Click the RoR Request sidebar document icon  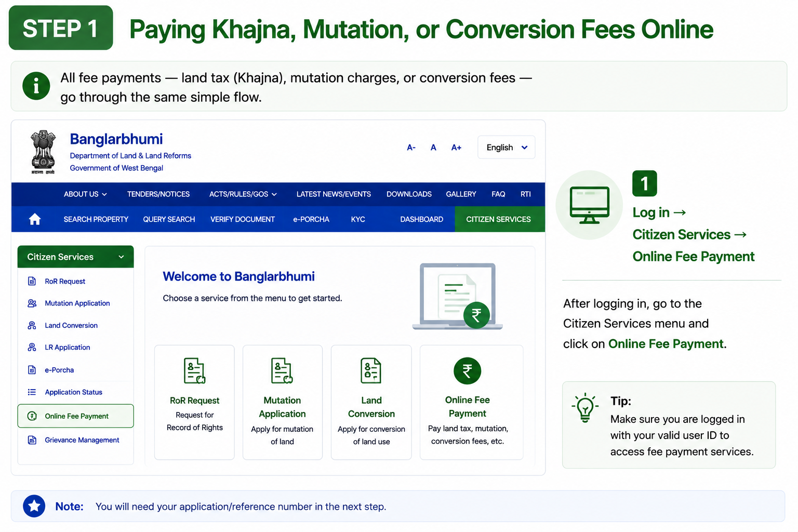coord(32,281)
